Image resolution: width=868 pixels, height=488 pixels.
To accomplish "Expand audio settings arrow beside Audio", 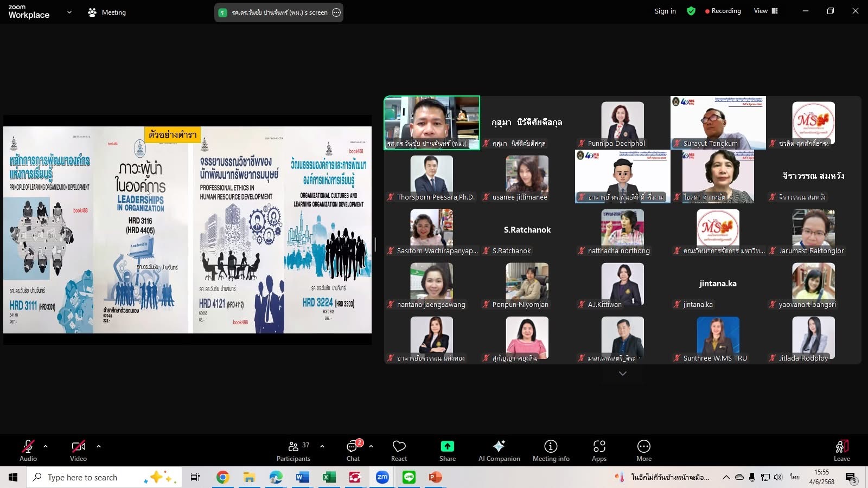I will point(46,446).
